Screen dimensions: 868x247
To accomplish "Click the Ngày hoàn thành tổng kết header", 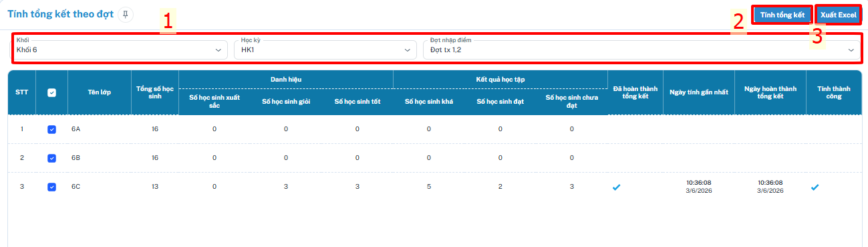I will (770, 92).
